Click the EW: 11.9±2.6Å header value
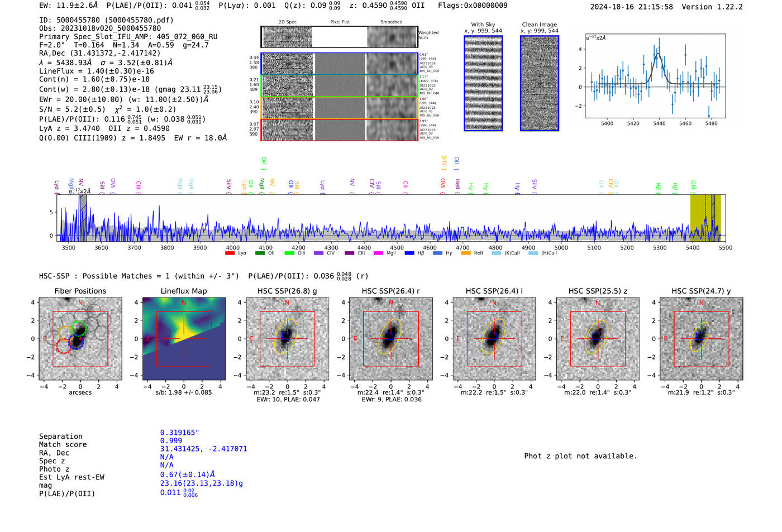The width and height of the screenshot is (782, 532). click(69, 6)
